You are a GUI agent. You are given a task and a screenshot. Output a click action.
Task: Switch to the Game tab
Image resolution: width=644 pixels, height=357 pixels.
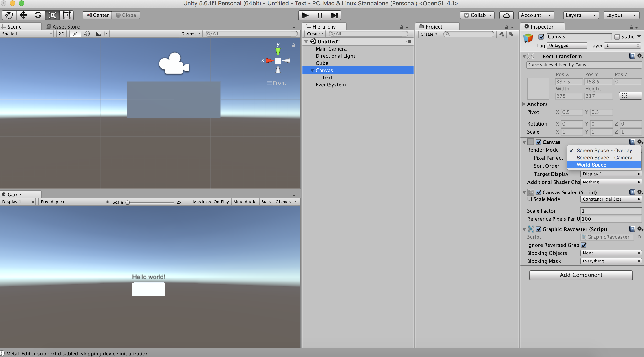point(14,194)
